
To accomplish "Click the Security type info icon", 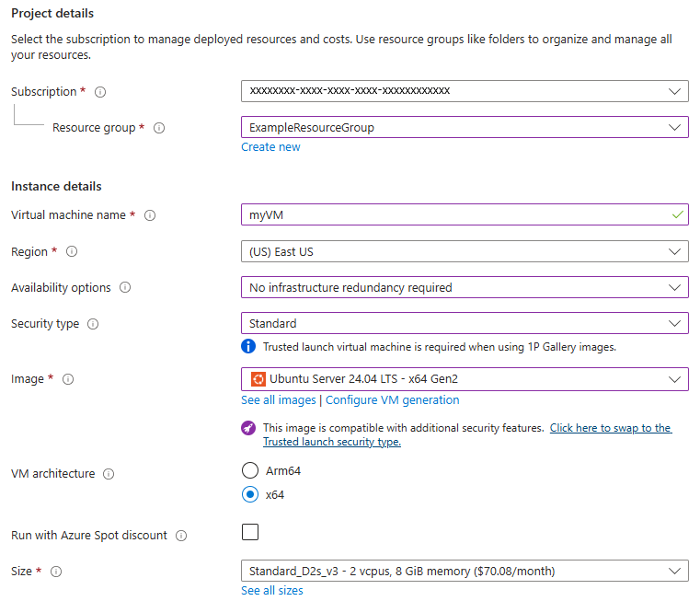I will pos(93,324).
